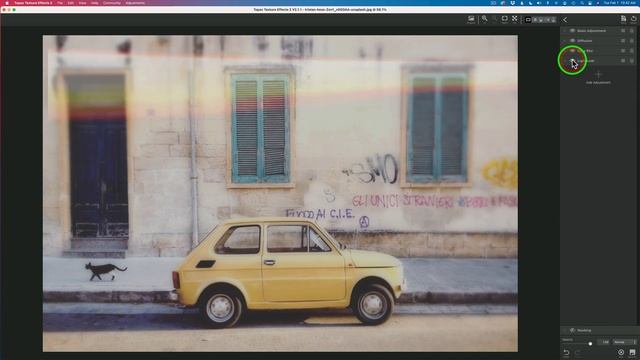Select the first split view icon after single view
This screenshot has width=640, height=360.
(x=535, y=20)
